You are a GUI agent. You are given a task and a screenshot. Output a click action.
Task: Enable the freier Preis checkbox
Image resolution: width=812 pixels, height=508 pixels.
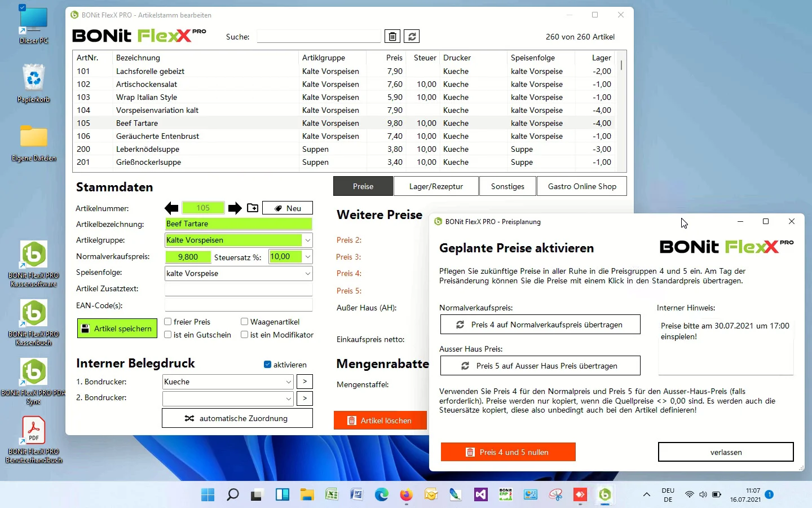pos(167,321)
